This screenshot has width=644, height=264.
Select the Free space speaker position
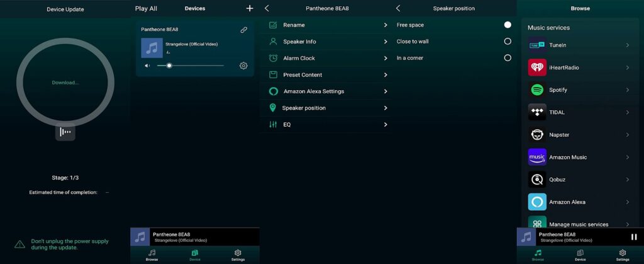pos(507,25)
